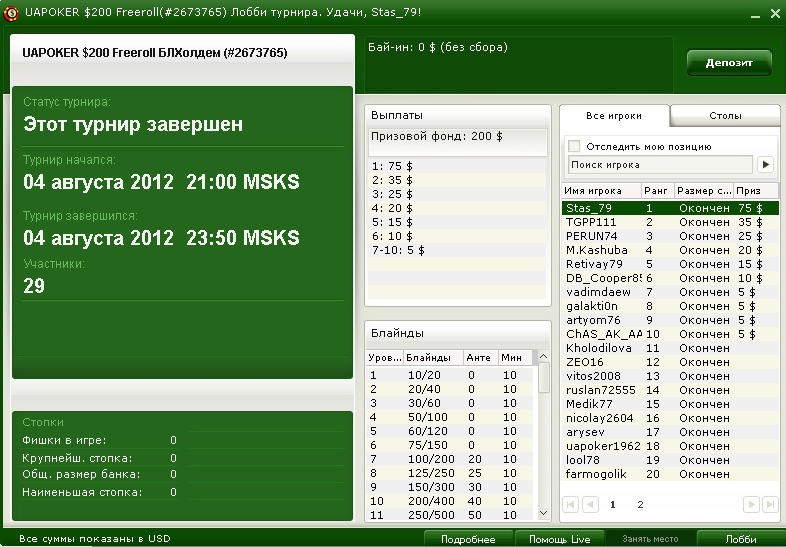This screenshot has width=786, height=547.
Task: Select player row 'Medik77'
Action: [x=670, y=404]
